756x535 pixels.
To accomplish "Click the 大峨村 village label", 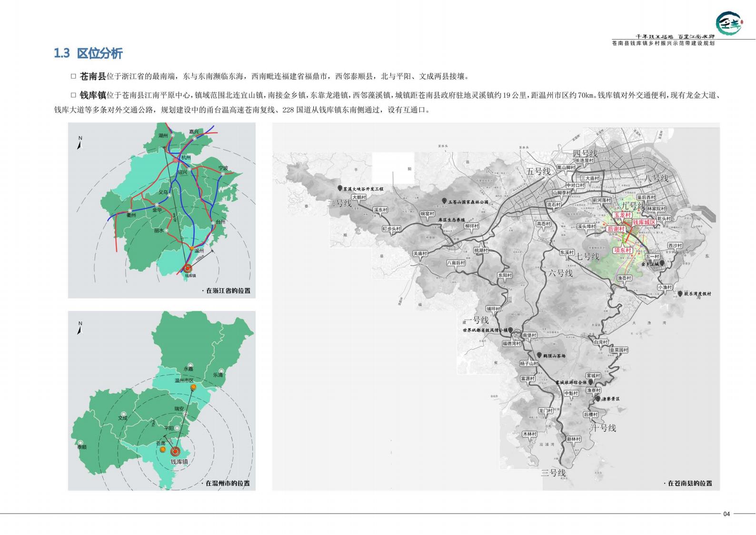I will [359, 197].
